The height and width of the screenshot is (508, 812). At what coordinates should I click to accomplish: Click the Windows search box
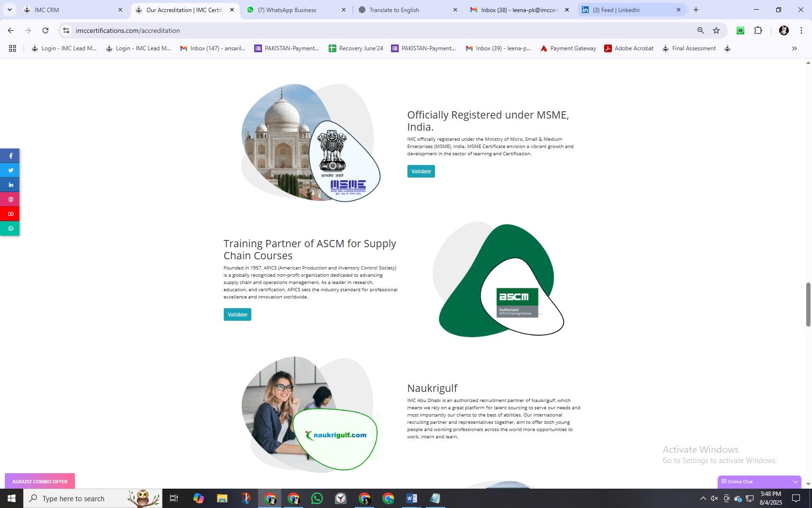coord(93,498)
